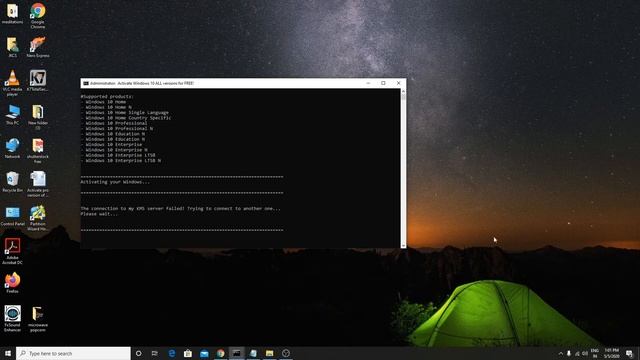Select the command prompt taskbar button
The image size is (640, 360).
point(237,353)
